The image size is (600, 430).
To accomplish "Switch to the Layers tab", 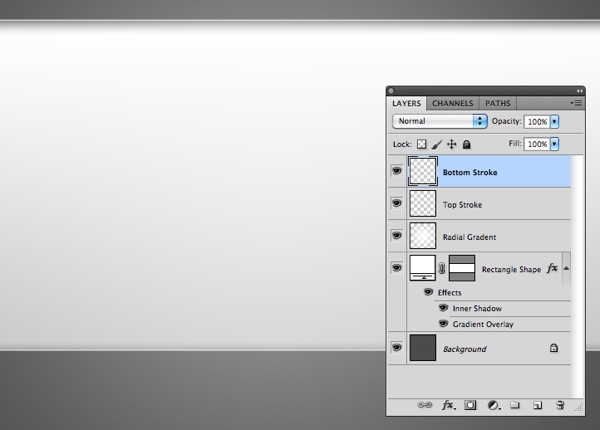I will [406, 103].
